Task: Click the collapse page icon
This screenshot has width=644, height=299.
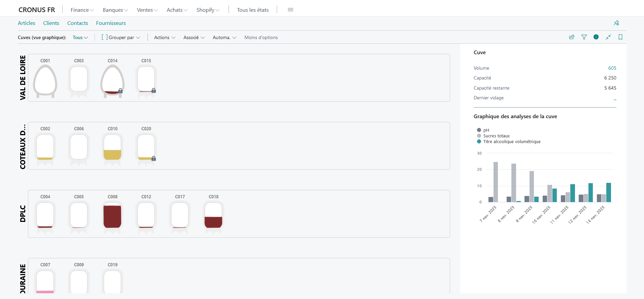Action: (608, 37)
